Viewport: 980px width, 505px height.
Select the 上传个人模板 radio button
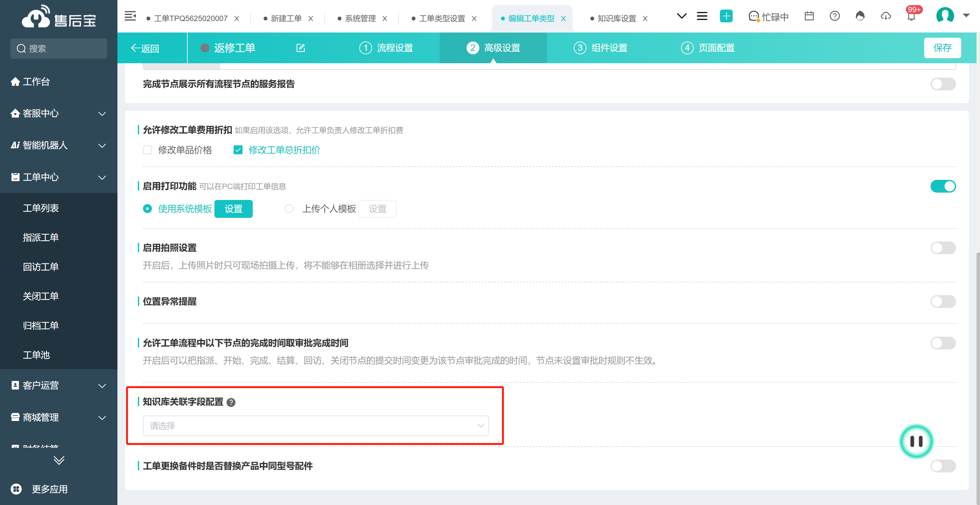point(289,209)
